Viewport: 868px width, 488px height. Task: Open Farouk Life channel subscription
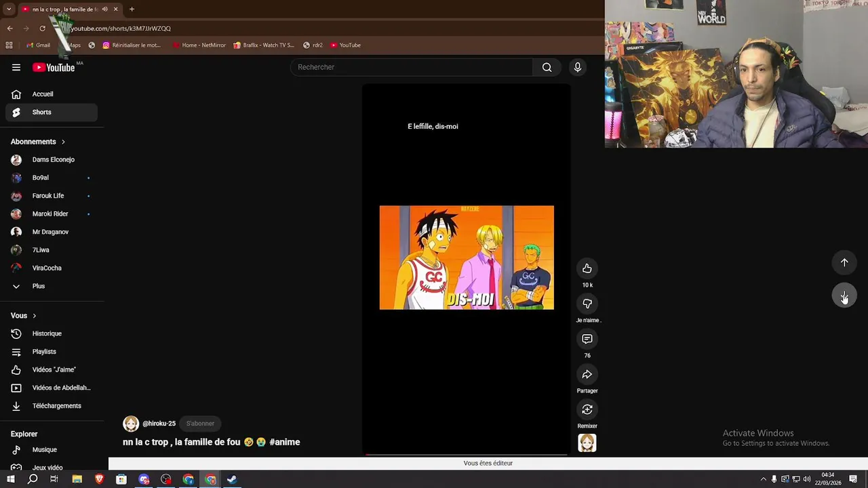(x=52, y=196)
